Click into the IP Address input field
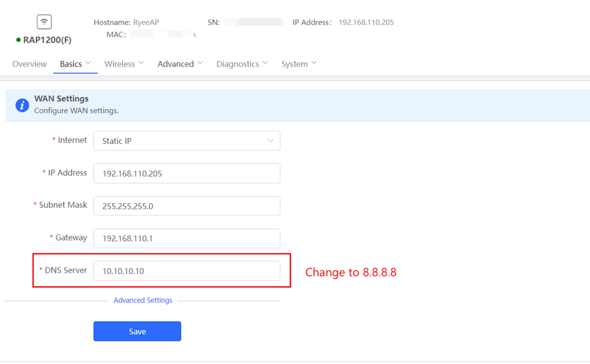The image size is (590, 364). click(187, 173)
